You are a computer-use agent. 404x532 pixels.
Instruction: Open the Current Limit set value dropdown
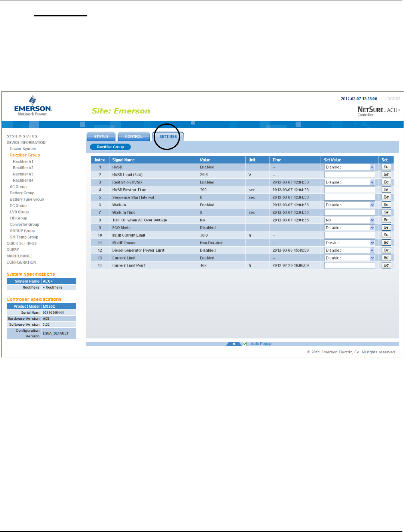point(350,258)
